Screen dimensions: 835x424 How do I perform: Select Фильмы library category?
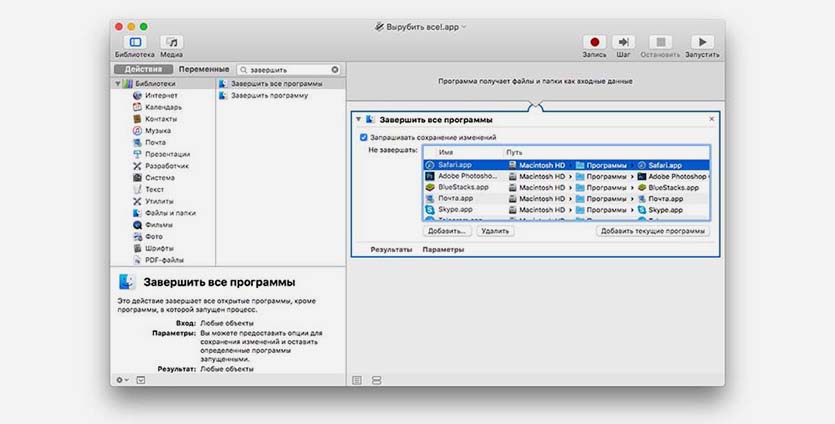pyautogui.click(x=159, y=225)
